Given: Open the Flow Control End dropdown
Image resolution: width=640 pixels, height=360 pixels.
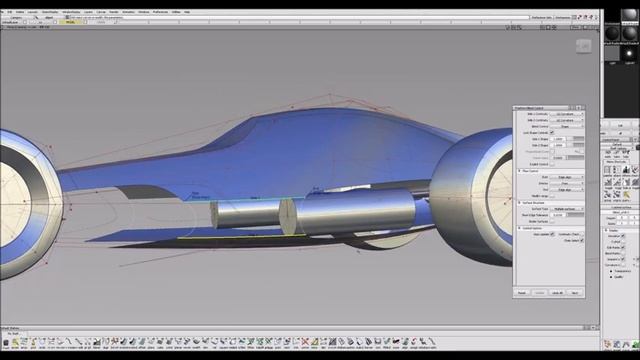Looking at the screenshot, I should pyautogui.click(x=567, y=190).
